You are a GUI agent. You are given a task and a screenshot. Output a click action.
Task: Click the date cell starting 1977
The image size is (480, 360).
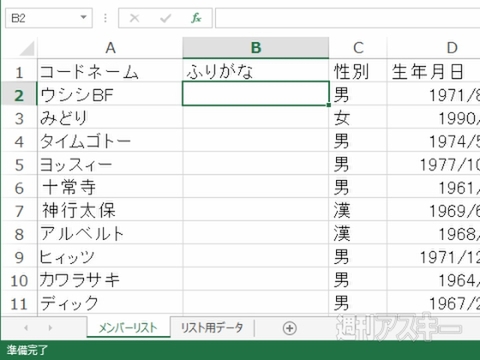(434, 164)
